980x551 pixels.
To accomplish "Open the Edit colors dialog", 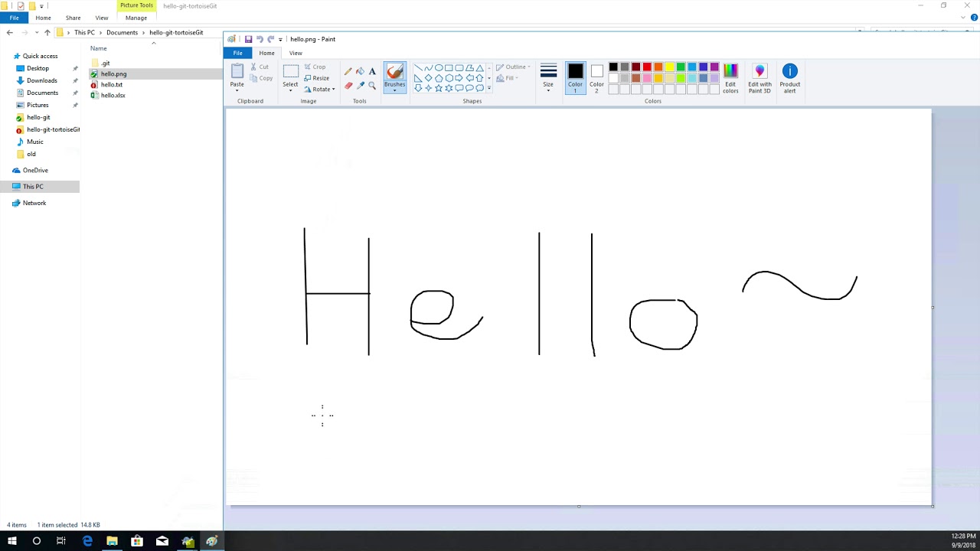I will point(730,79).
